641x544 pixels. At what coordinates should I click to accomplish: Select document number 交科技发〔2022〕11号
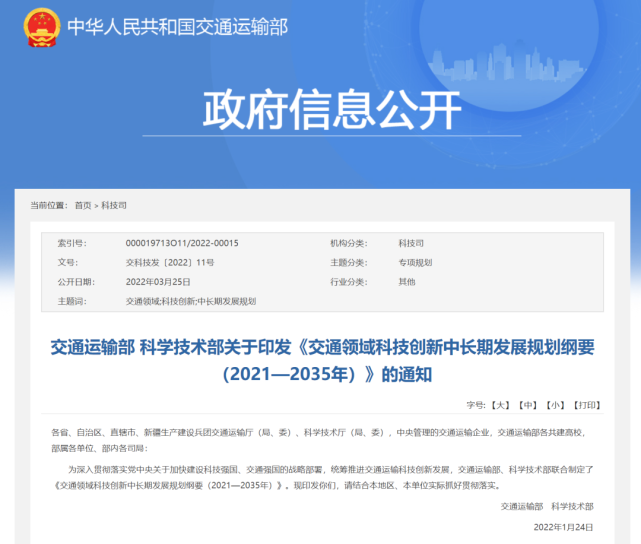tap(170, 262)
